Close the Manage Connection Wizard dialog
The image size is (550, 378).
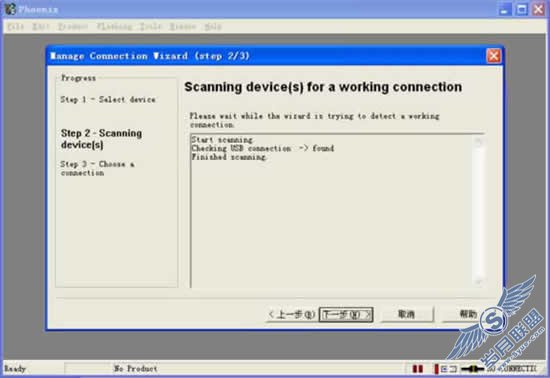(494, 56)
